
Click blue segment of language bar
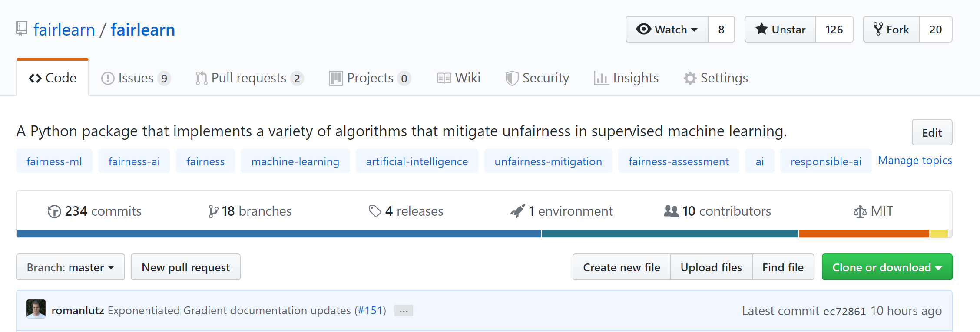click(x=279, y=234)
